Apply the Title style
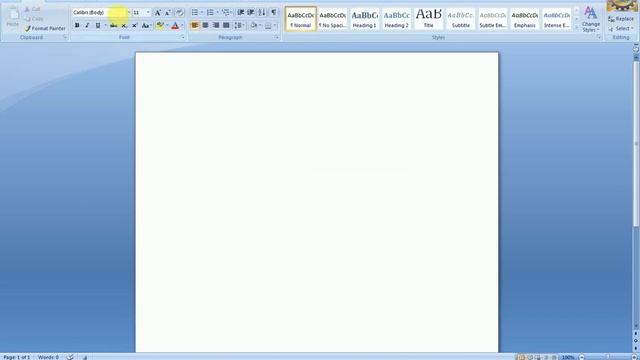640x360 pixels. [429, 19]
